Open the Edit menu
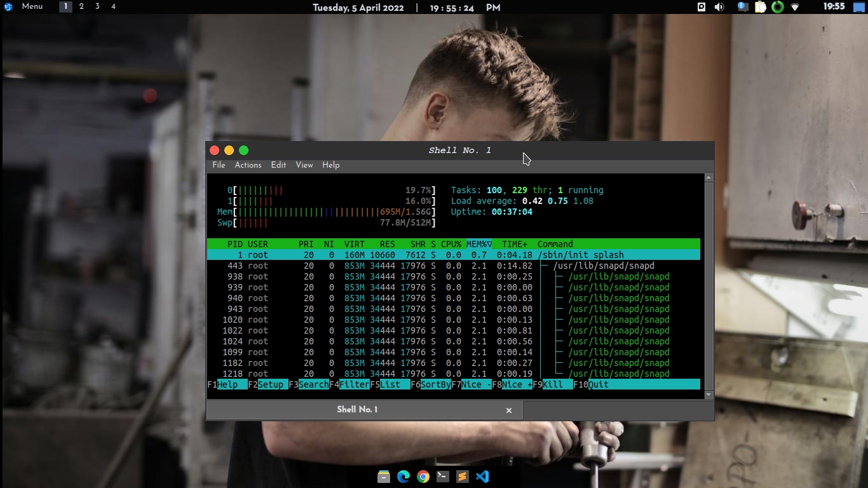Image resolution: width=868 pixels, height=488 pixels. pyautogui.click(x=278, y=165)
